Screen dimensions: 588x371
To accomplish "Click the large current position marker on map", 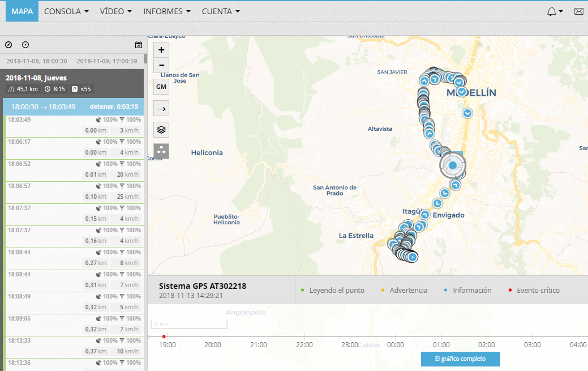I will click(453, 165).
